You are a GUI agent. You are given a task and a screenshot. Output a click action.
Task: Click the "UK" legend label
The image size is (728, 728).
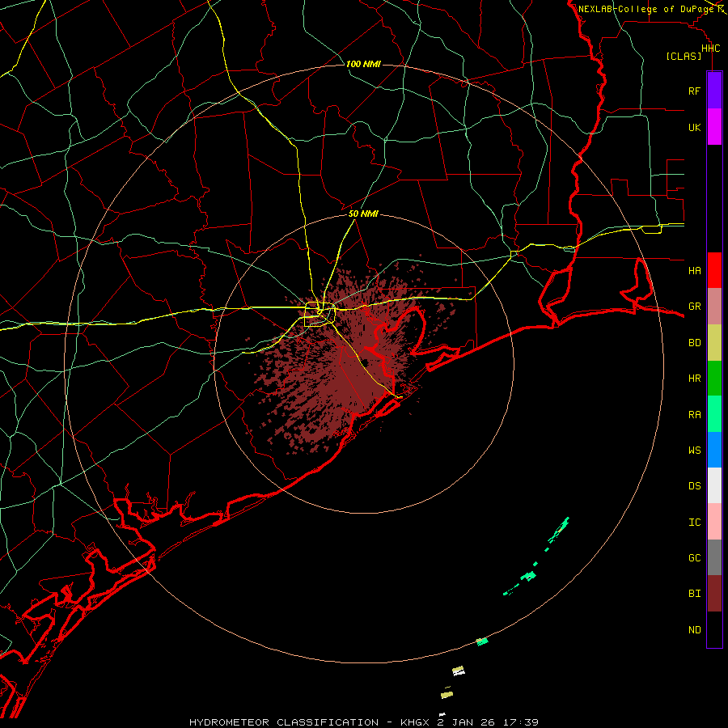pos(695,127)
